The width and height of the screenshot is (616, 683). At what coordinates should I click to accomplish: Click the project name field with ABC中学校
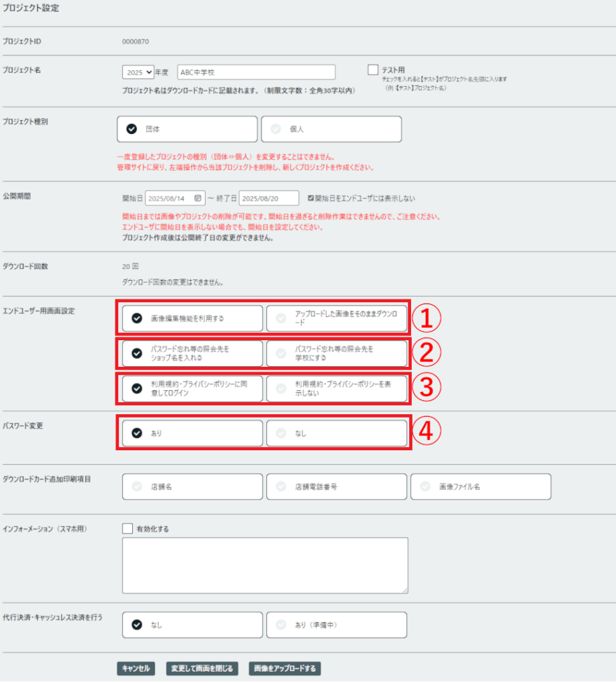point(256,73)
